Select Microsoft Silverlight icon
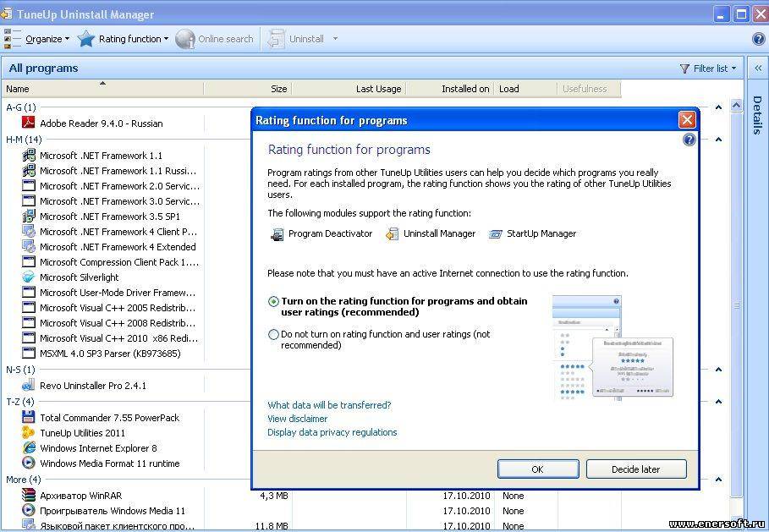This screenshot has height=532, width=769. (29, 277)
